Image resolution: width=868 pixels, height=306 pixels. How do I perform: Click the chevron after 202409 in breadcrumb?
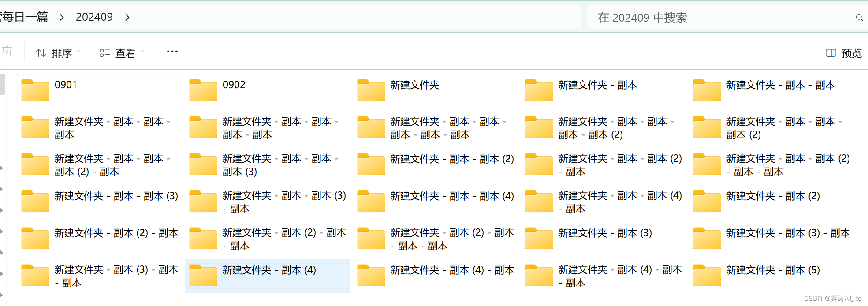127,17
